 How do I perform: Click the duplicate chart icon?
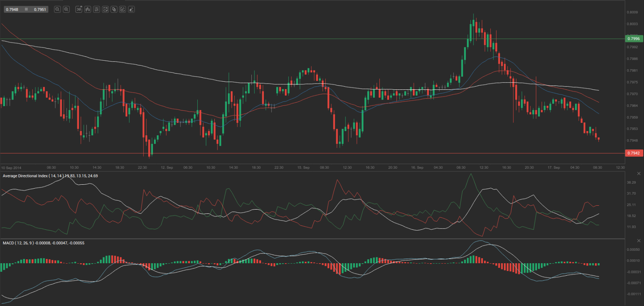point(114,9)
